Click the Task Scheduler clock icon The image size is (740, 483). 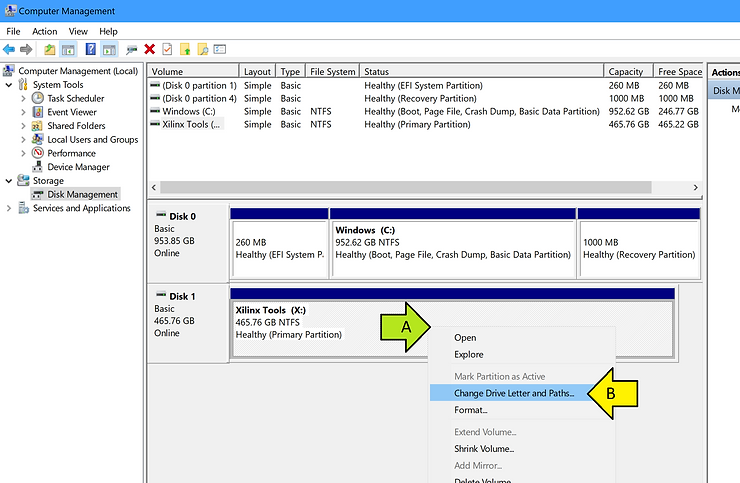tap(38, 98)
